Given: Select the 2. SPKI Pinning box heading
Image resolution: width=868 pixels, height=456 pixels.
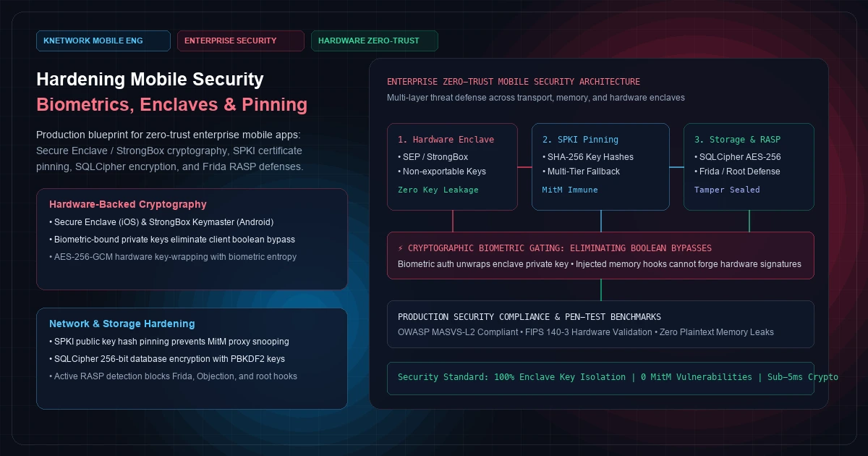Looking at the screenshot, I should (x=581, y=140).
